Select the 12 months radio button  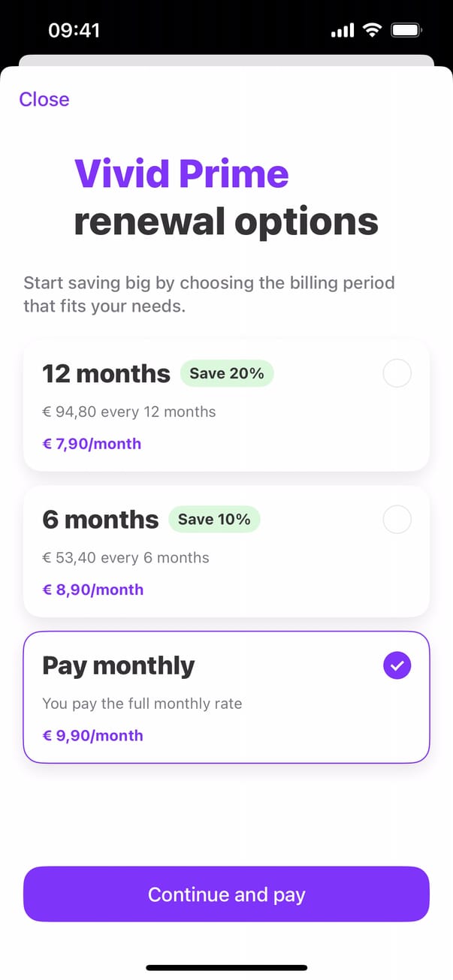click(x=397, y=373)
